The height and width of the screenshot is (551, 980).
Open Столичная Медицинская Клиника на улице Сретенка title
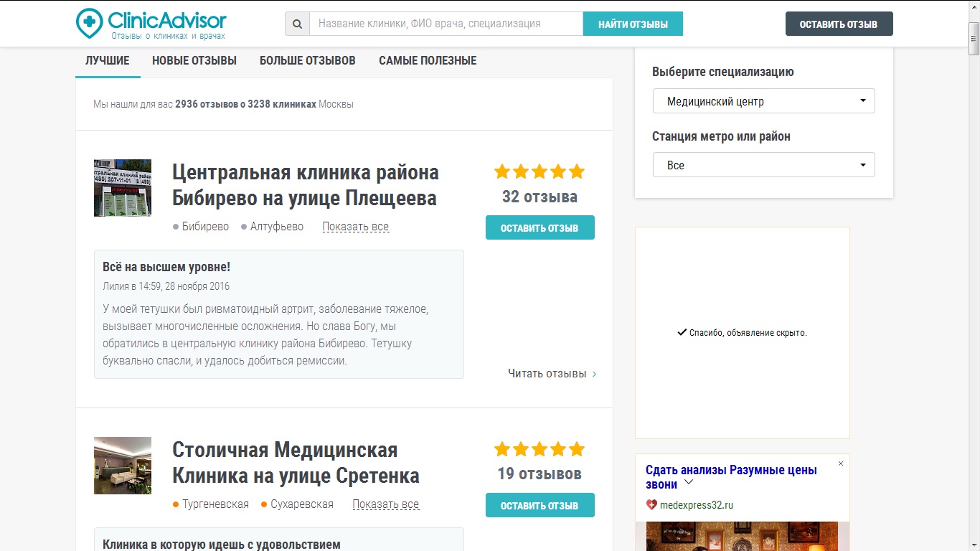(x=296, y=462)
